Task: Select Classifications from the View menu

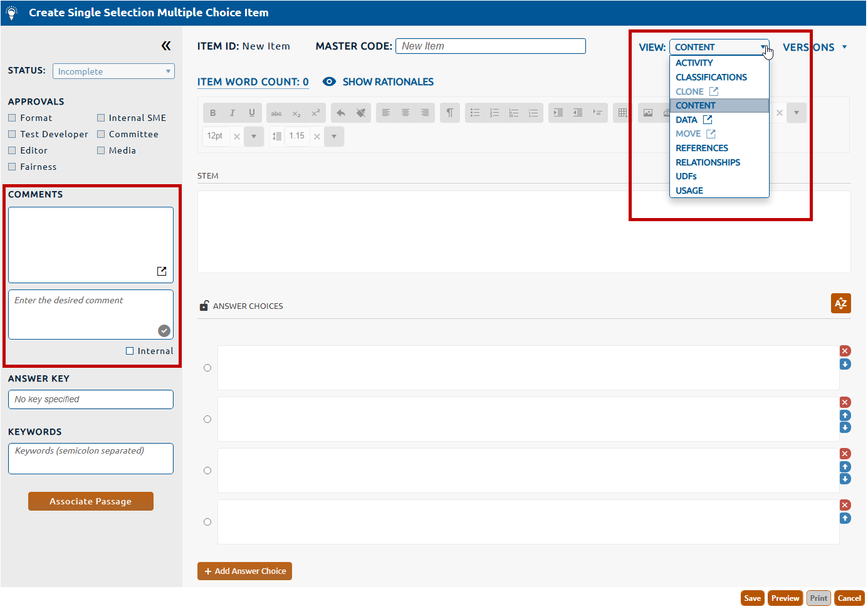Action: 711,77
